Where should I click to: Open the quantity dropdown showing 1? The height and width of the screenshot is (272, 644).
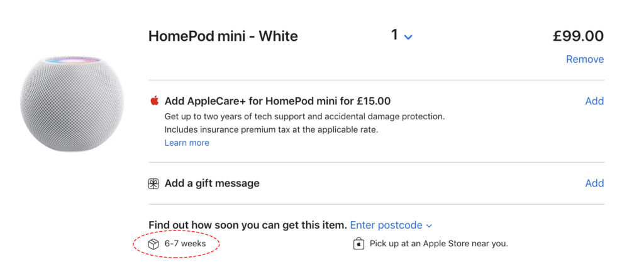coord(395,36)
